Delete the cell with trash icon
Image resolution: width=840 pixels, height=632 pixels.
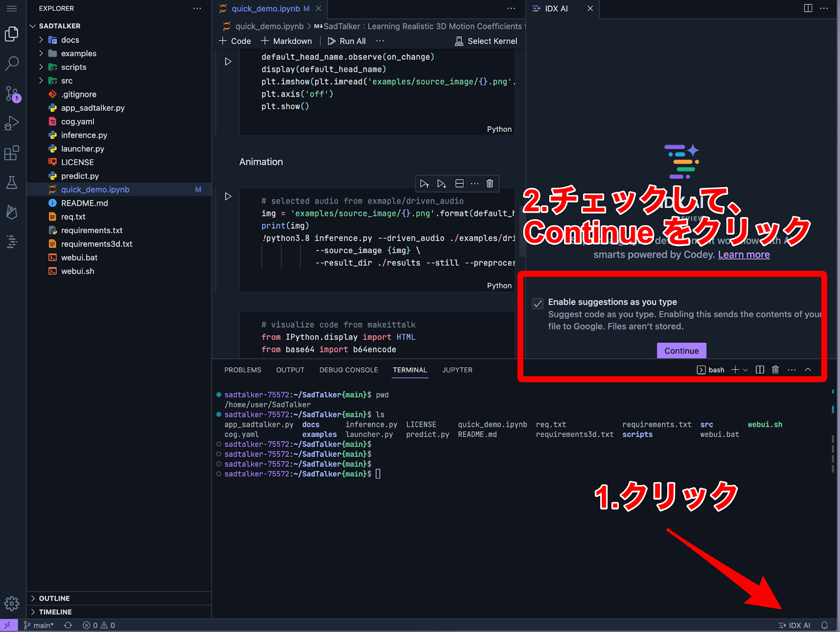(x=490, y=183)
